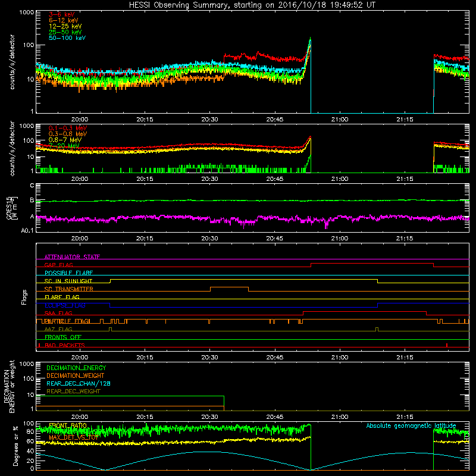
Task: Click the SC_TRANSMITTER raised step near 20:35
Action: 229,287
